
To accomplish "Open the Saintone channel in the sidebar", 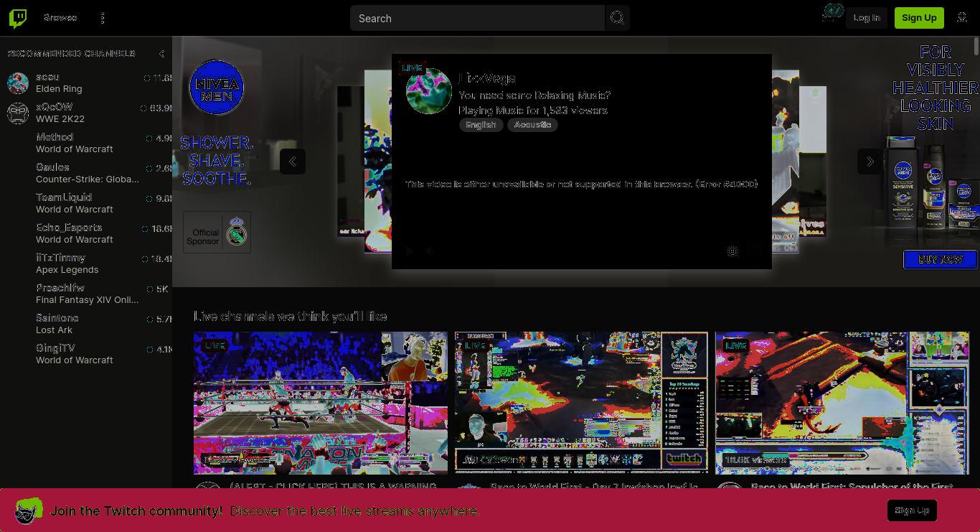I will [x=86, y=324].
